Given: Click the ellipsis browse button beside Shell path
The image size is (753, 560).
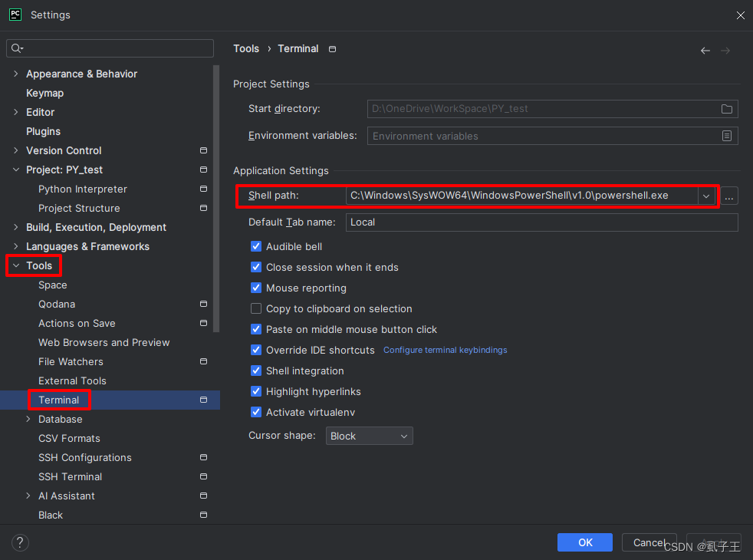Looking at the screenshot, I should click(x=728, y=196).
